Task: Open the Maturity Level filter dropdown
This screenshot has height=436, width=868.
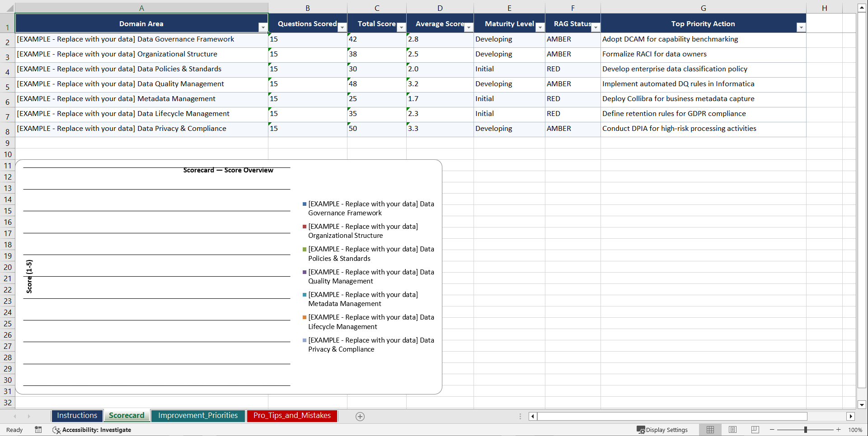Action: 540,28
